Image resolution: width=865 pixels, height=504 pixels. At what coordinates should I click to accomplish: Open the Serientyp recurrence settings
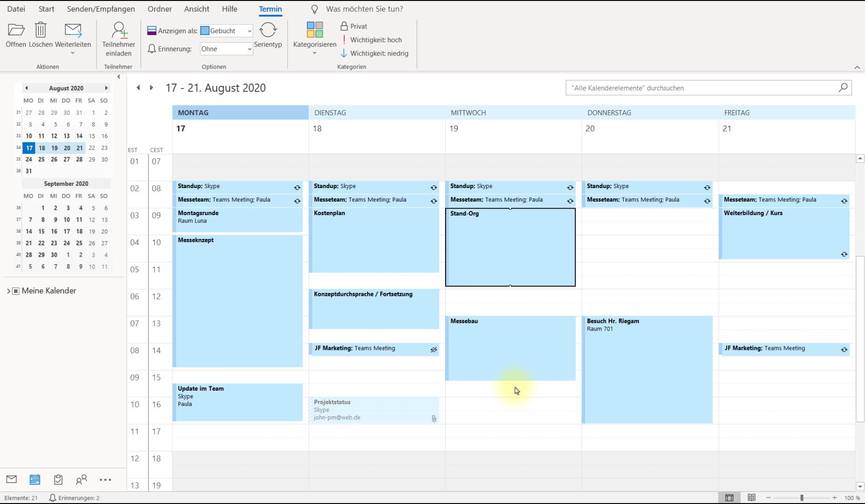tap(268, 31)
